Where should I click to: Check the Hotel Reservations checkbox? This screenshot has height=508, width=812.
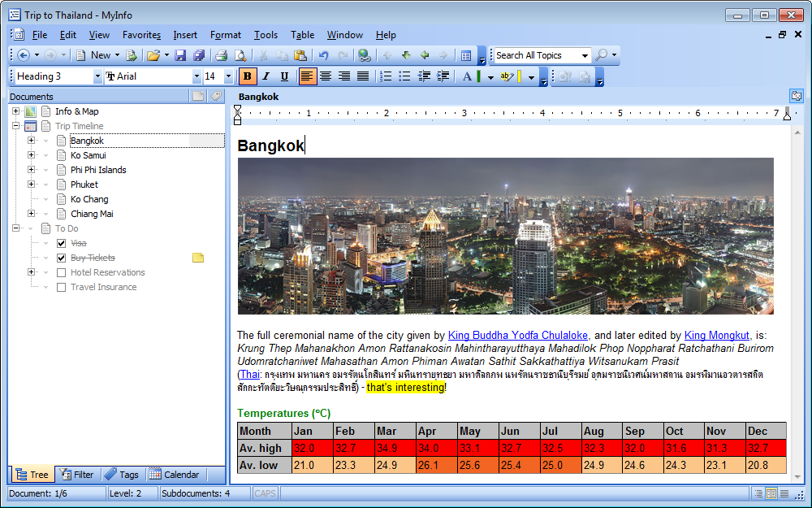[61, 272]
